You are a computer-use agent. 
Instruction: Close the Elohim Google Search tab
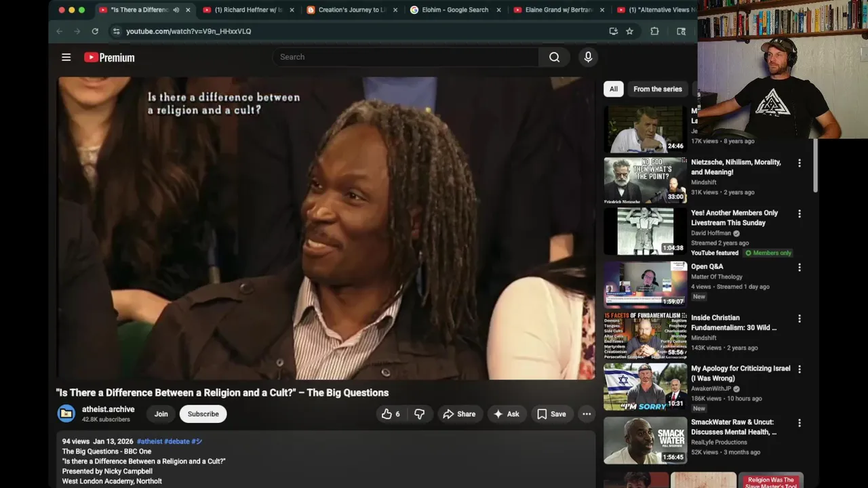[499, 10]
